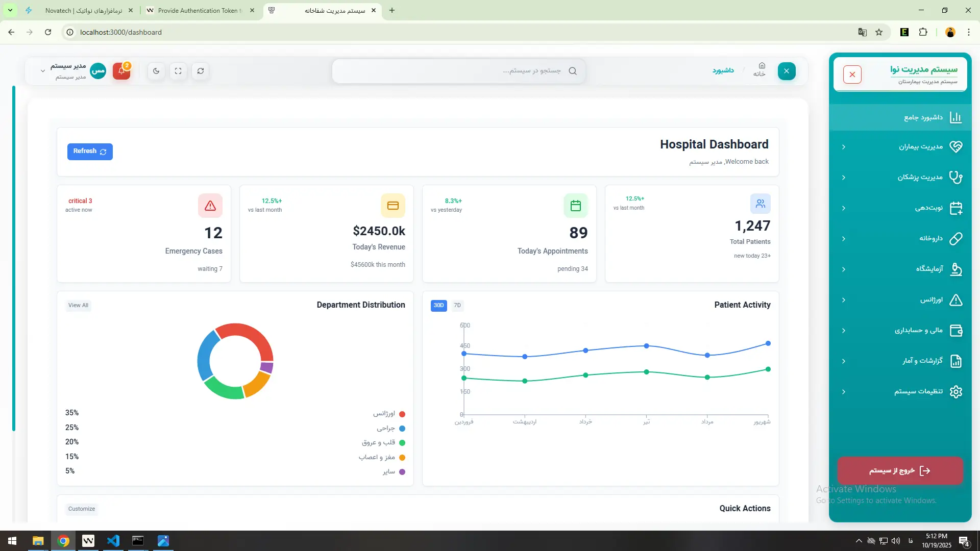
Task: Select the 30D chart tab
Action: click(438, 306)
